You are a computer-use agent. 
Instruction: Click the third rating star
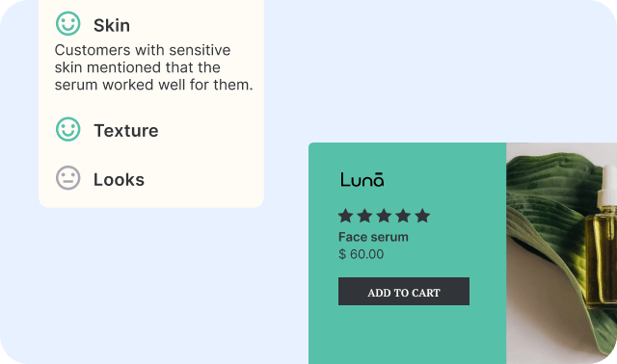[384, 216]
